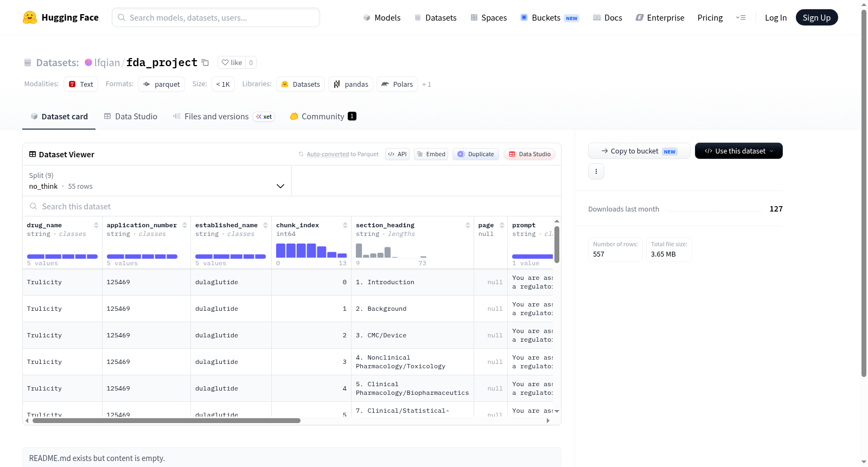Go to Models in top navigation
Screen dimensions: 868x467
(x=382, y=17)
